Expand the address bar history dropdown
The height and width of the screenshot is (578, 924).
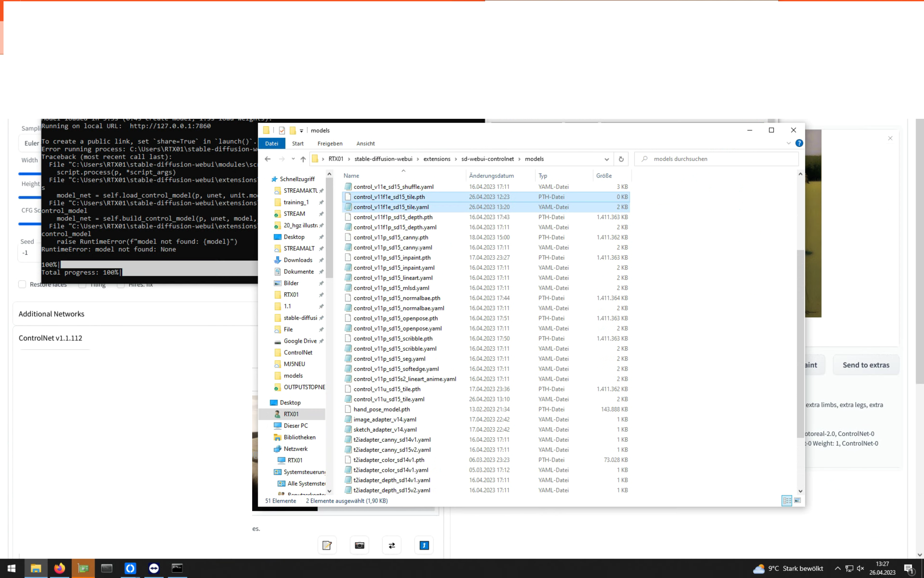[607, 159]
